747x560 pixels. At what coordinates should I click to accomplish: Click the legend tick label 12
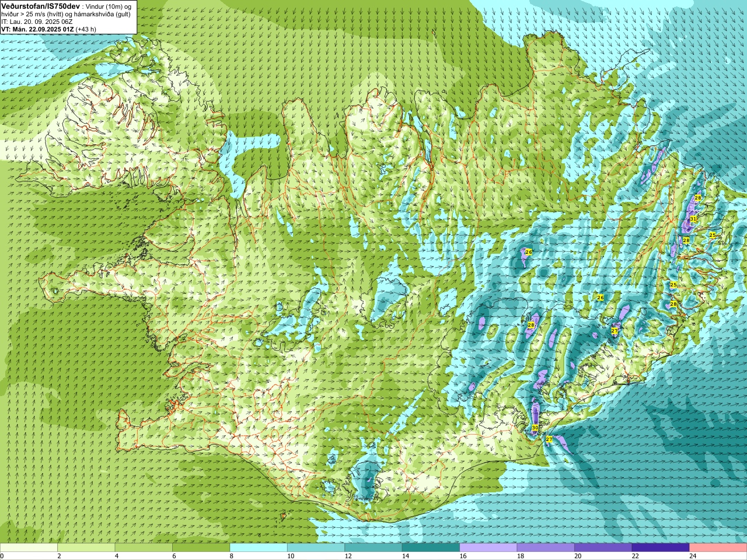coord(348,556)
